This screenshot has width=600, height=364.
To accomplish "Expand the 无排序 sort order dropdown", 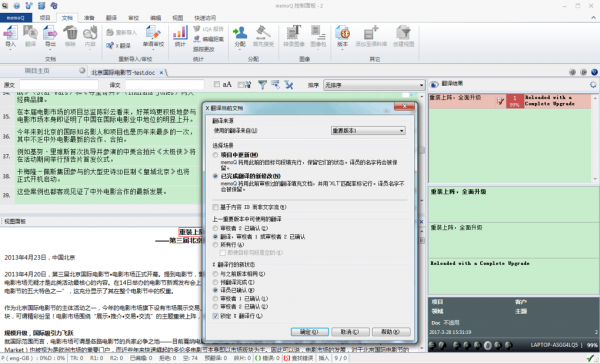I will point(374,85).
